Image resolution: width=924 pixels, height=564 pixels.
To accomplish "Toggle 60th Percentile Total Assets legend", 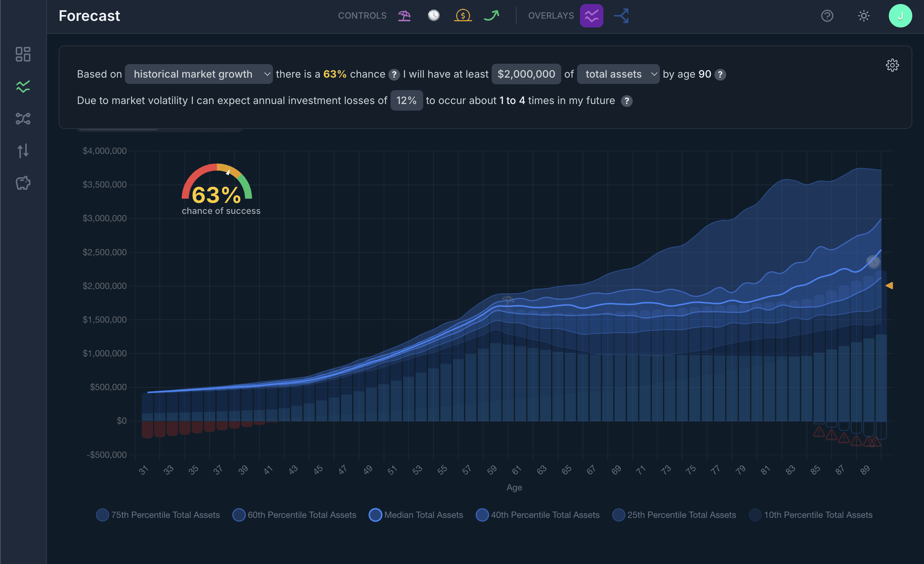I will point(294,515).
